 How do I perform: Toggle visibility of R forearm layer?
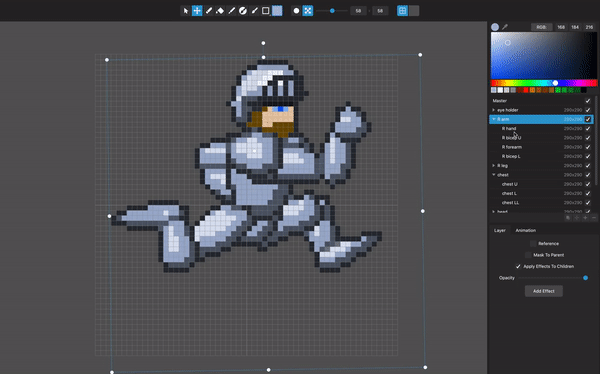pyautogui.click(x=588, y=147)
